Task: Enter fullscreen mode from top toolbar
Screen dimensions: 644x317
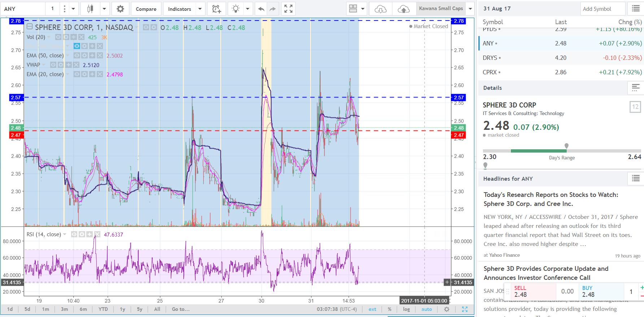Action: (x=288, y=9)
